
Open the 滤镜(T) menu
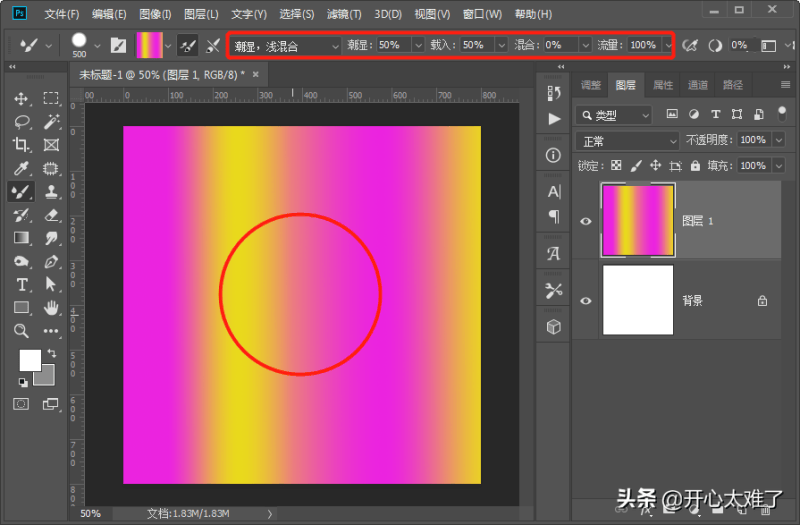pyautogui.click(x=344, y=14)
